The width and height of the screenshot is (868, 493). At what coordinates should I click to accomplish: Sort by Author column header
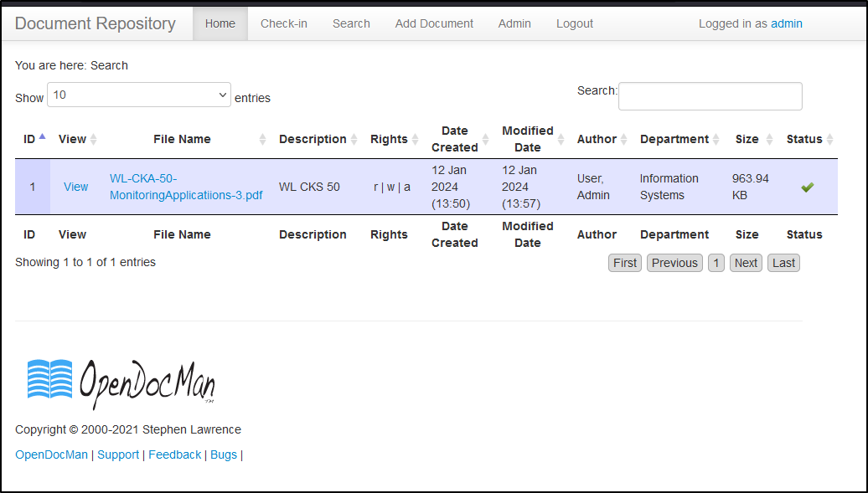click(601, 139)
